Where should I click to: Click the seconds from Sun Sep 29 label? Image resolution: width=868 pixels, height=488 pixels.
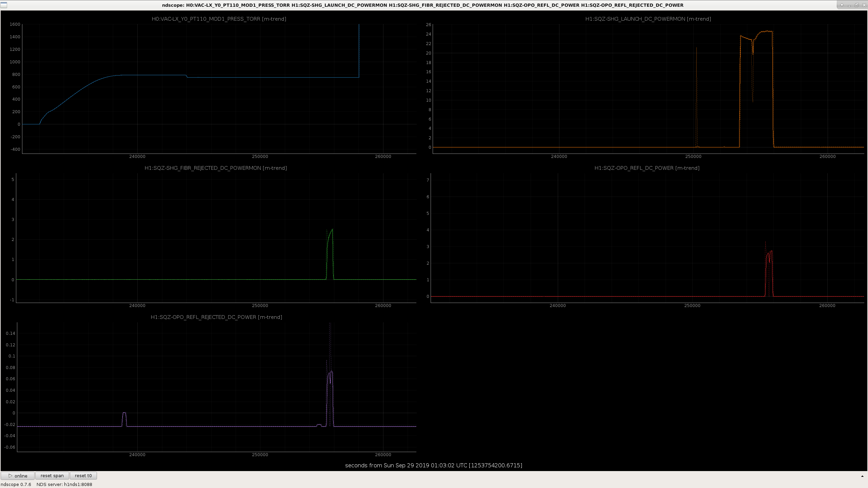coord(433,465)
